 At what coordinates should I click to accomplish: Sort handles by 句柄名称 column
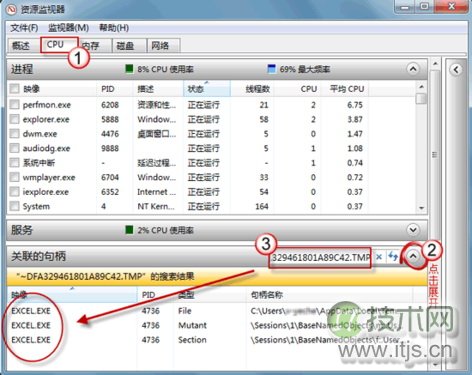pos(329,295)
